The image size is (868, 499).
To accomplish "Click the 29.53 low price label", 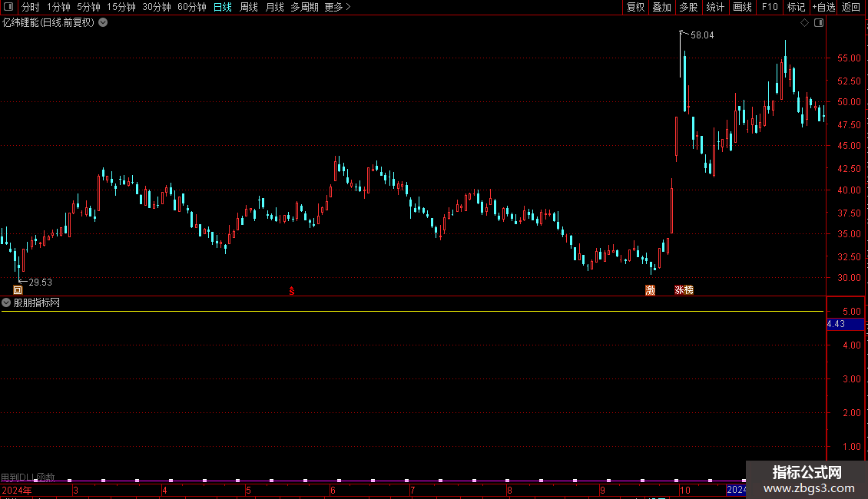I will 40,283.
